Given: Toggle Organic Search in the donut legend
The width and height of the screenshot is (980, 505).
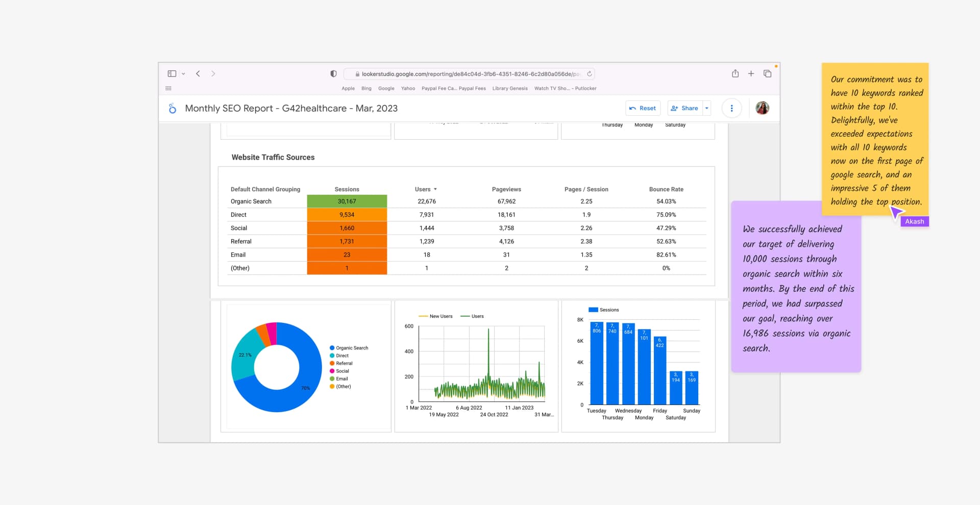Looking at the screenshot, I should pyautogui.click(x=352, y=348).
